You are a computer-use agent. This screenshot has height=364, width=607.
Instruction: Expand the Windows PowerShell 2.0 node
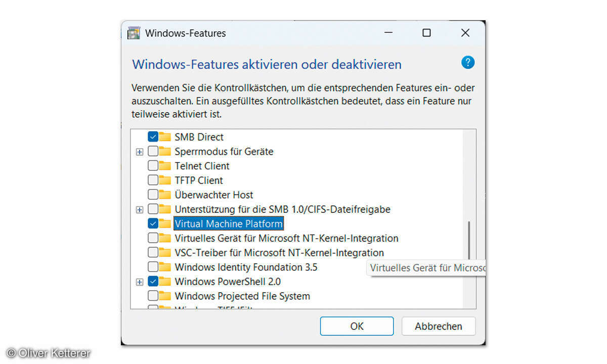(140, 282)
